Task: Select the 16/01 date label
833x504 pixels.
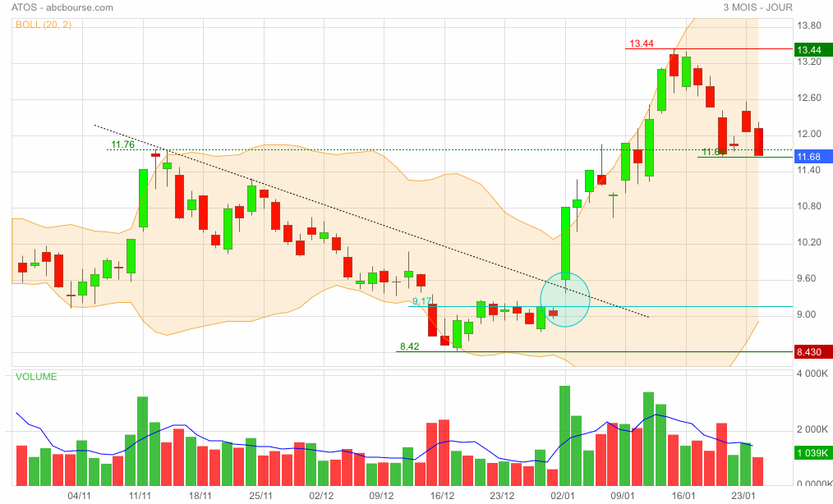Action: pos(683,496)
